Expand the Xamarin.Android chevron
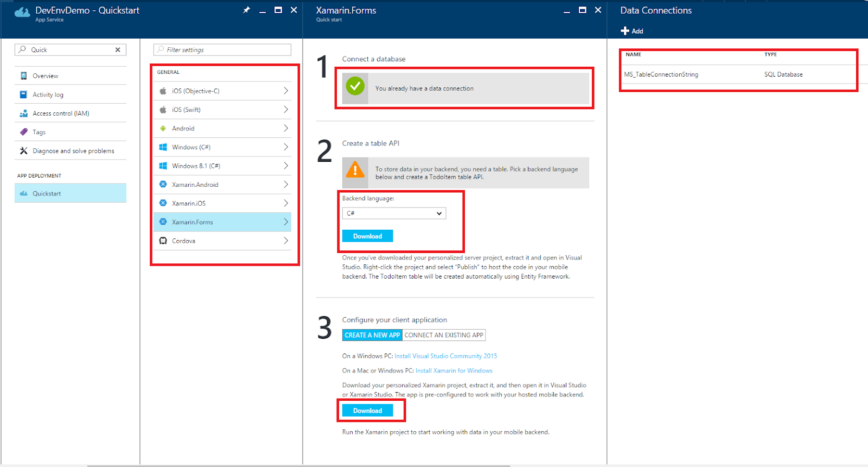Image resolution: width=868 pixels, height=467 pixels. tap(285, 185)
